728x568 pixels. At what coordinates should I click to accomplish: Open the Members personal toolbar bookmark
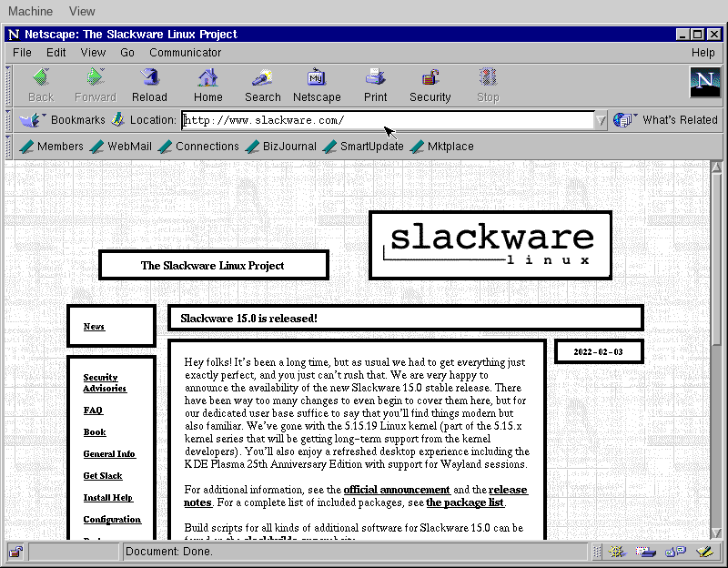[52, 147]
